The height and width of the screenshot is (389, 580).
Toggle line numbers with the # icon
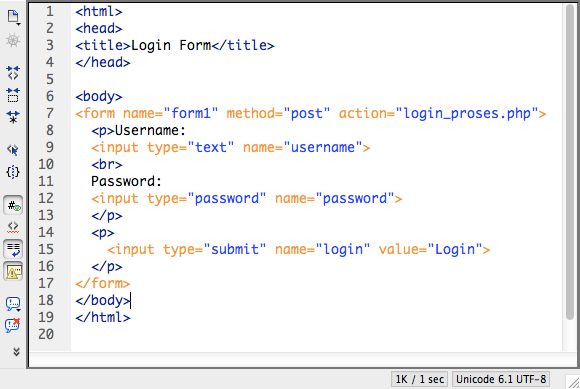[x=13, y=206]
